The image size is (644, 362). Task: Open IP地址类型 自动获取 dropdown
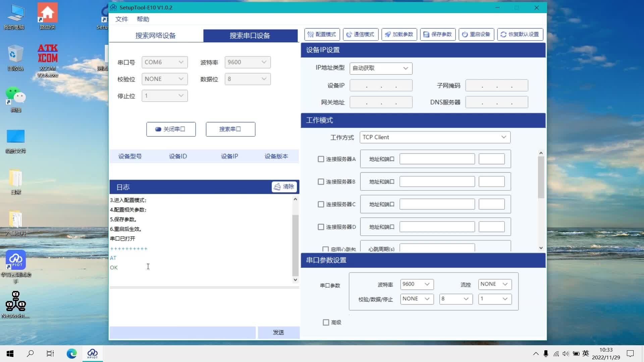point(381,68)
